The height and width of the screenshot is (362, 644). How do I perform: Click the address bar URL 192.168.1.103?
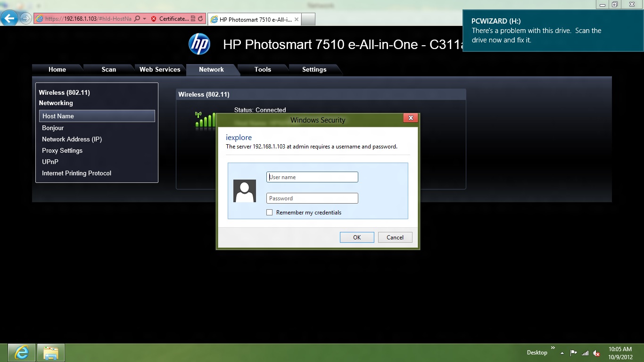tap(81, 19)
